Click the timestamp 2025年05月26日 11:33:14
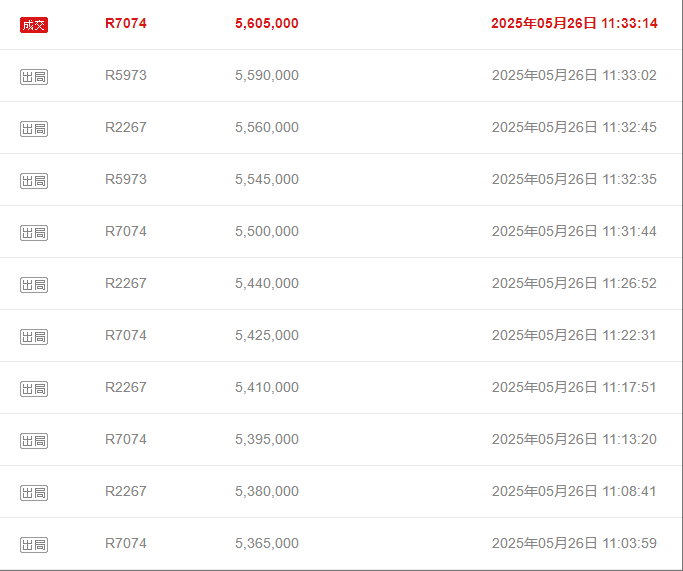Screen dimensions: 683x571 [574, 23]
